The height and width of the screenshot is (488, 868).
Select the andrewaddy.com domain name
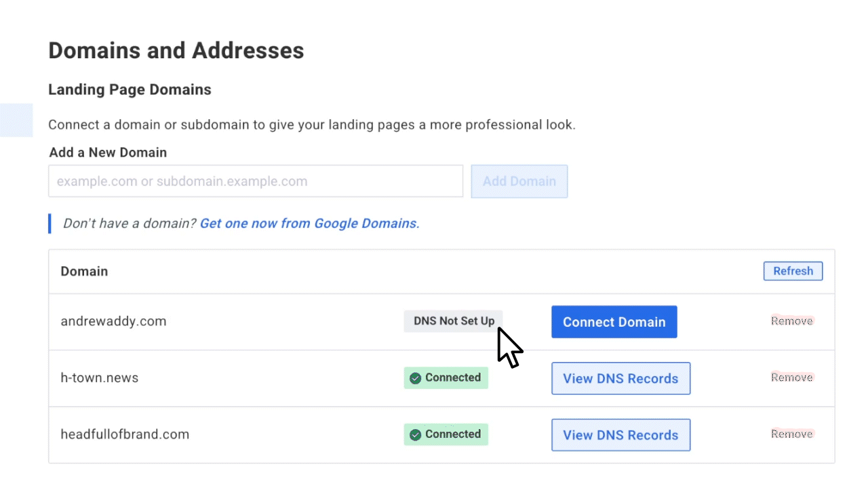click(x=113, y=321)
